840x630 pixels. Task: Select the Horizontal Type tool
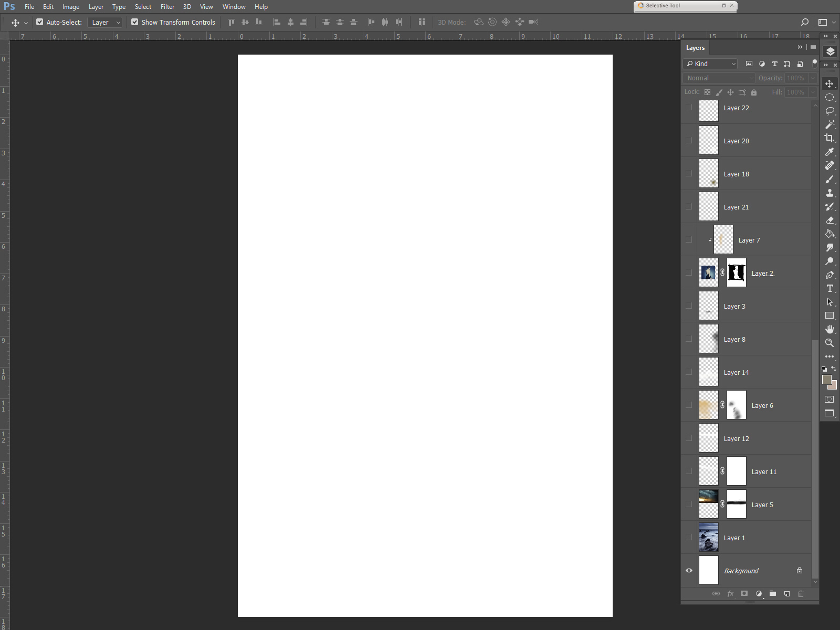(829, 288)
